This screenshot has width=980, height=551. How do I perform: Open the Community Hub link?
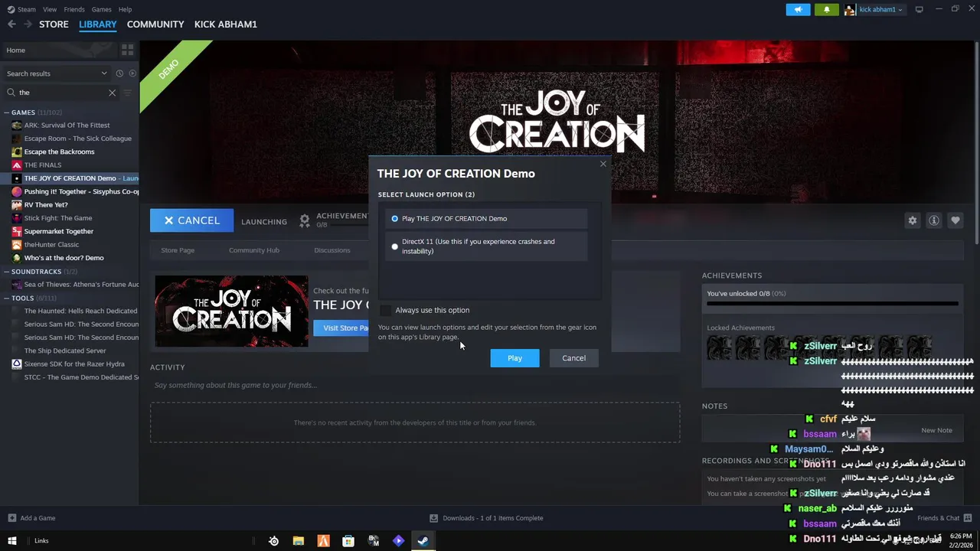(254, 250)
